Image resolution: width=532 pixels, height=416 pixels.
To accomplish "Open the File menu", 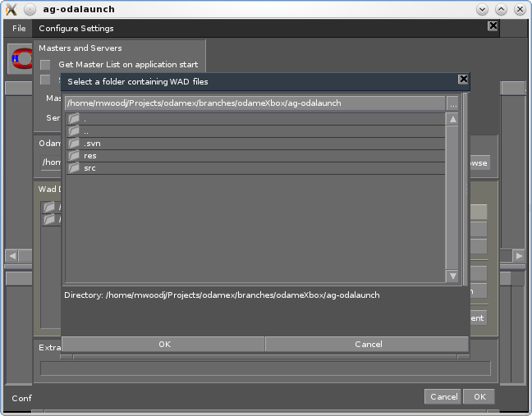I will pyautogui.click(x=19, y=29).
